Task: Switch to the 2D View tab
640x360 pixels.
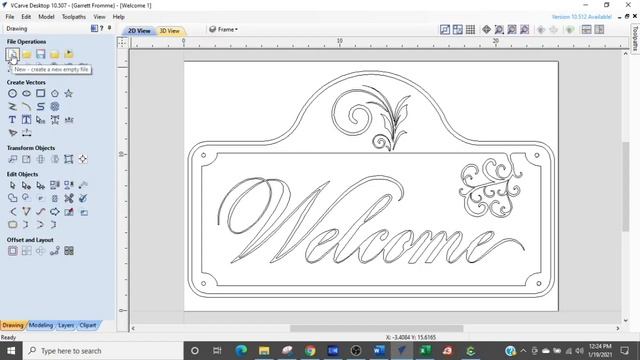Action: pyautogui.click(x=139, y=31)
